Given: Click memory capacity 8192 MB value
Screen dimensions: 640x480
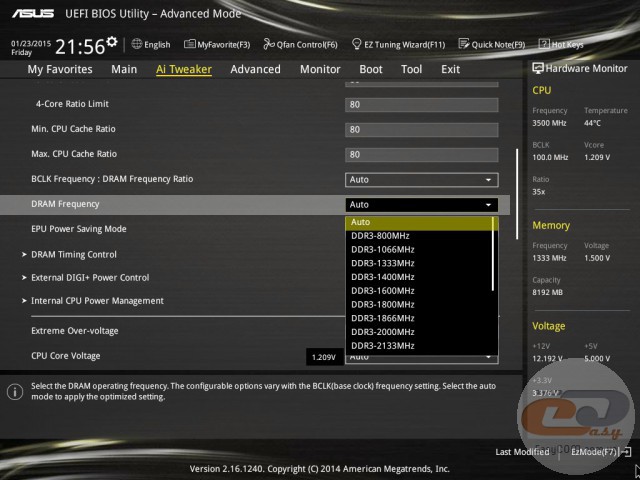Looking at the screenshot, I should tap(547, 292).
